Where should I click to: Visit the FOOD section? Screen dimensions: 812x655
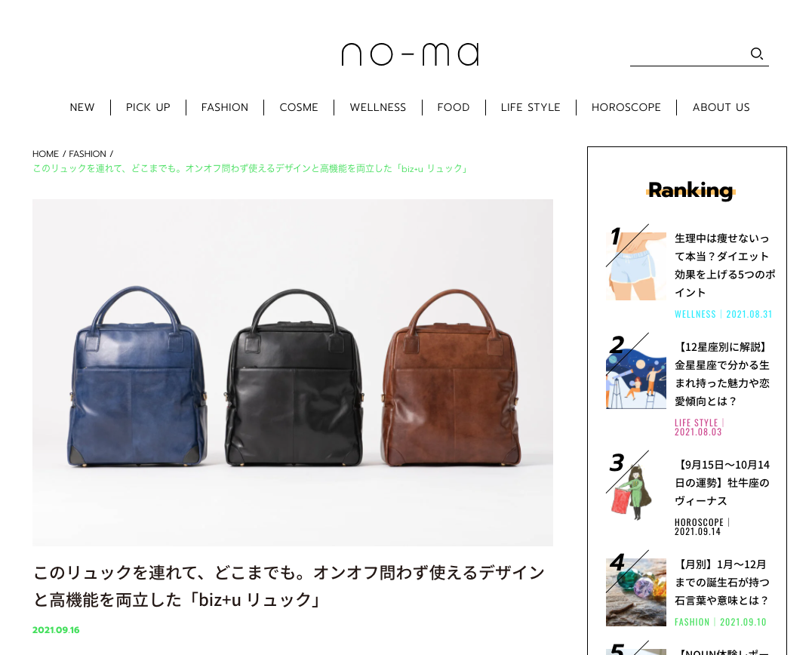point(454,107)
